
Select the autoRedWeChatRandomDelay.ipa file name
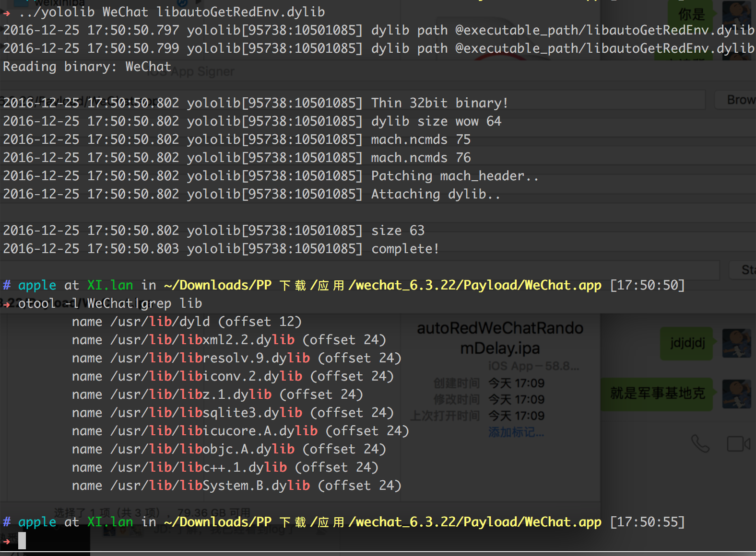[500, 338]
